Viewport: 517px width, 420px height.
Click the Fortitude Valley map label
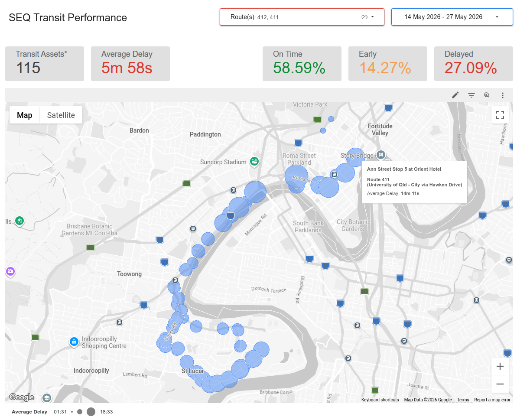[380, 130]
